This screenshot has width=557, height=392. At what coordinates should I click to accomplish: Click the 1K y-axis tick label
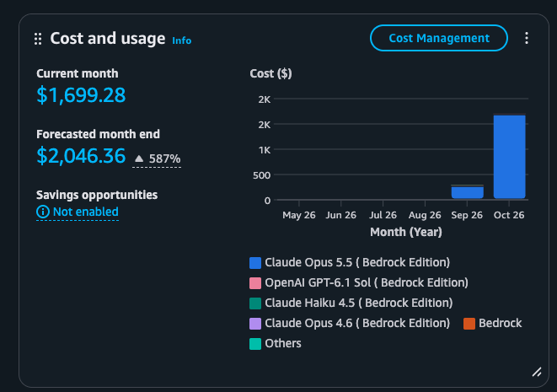click(265, 150)
